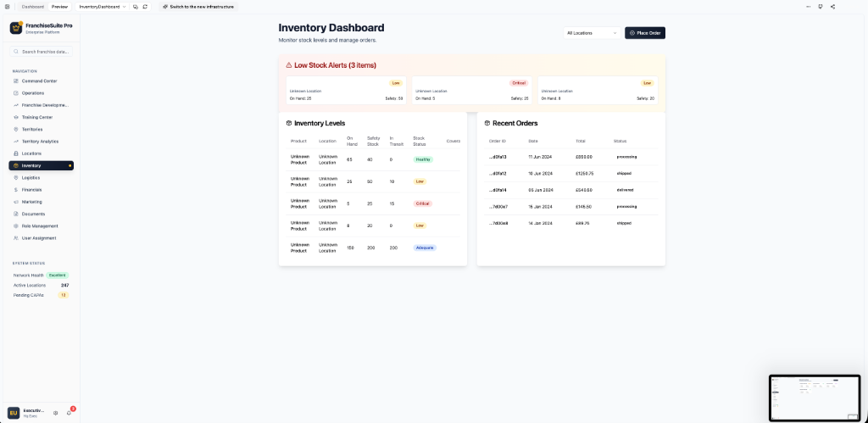Click the Documents file icon

pos(16,214)
